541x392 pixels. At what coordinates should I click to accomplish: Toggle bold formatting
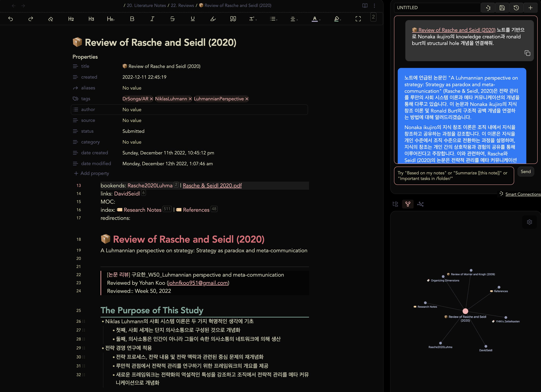pos(132,19)
